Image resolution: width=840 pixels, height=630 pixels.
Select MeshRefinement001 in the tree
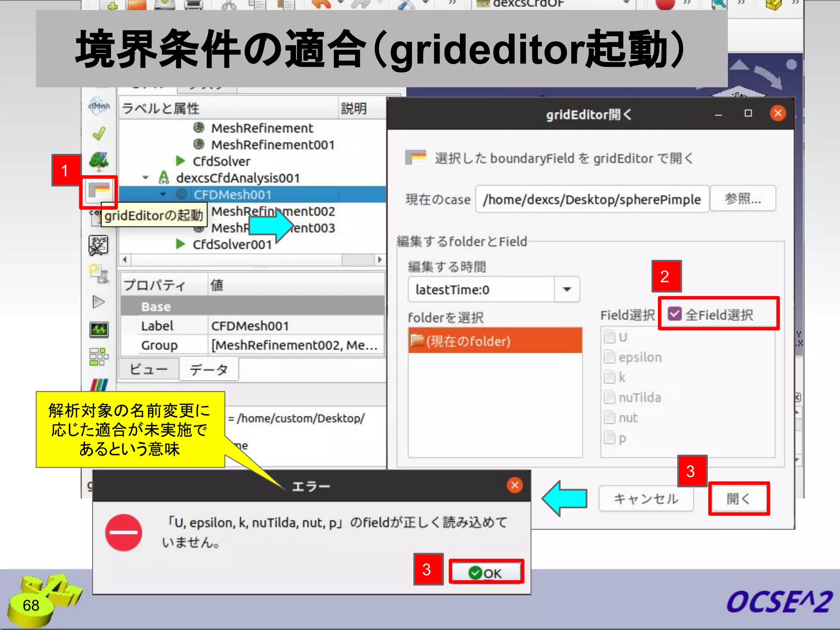[273, 144]
